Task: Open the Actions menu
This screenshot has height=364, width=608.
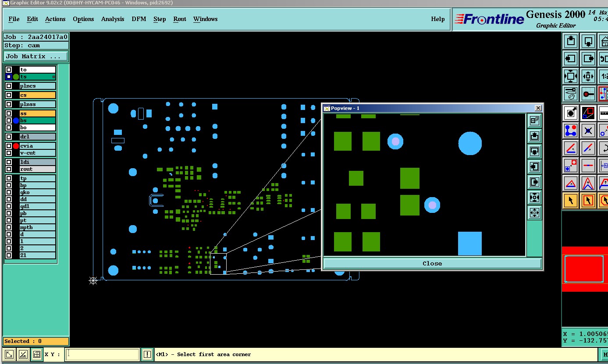Action: click(x=55, y=19)
